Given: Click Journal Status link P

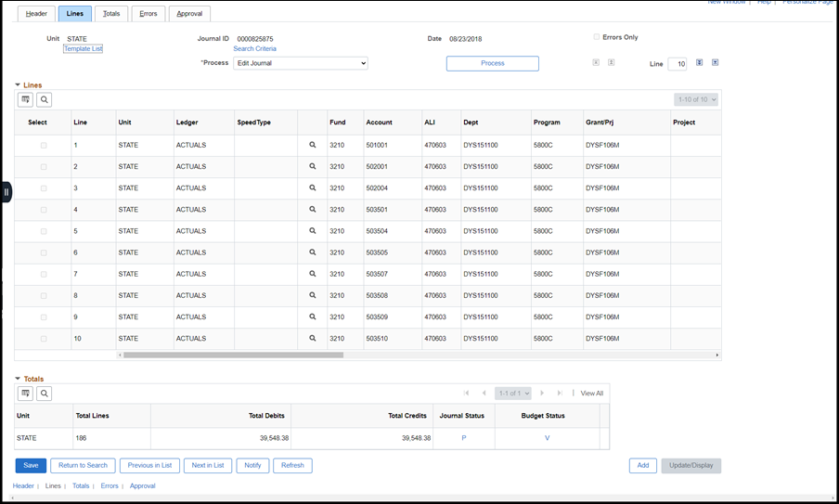Looking at the screenshot, I should [x=463, y=438].
